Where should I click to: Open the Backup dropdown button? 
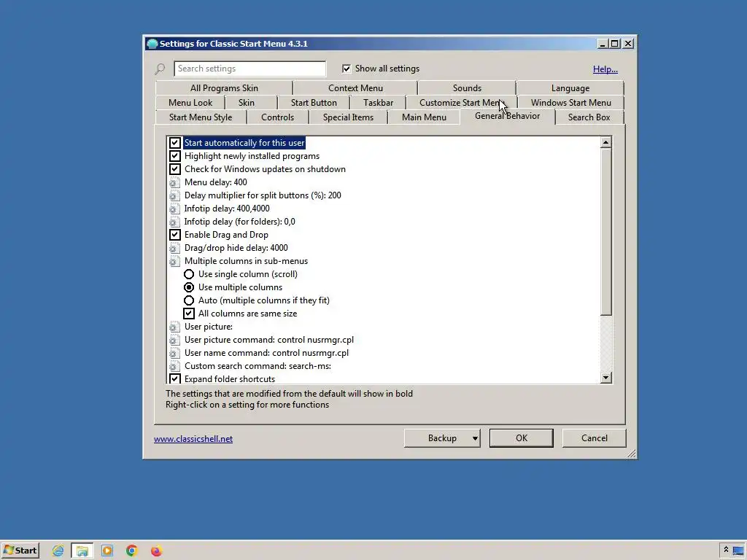click(x=442, y=438)
